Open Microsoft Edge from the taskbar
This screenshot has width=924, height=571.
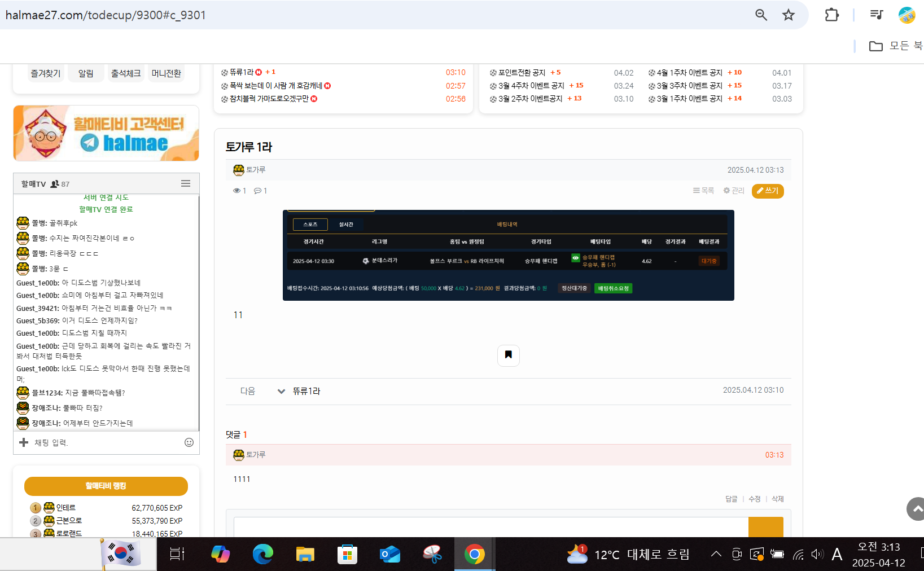point(262,554)
